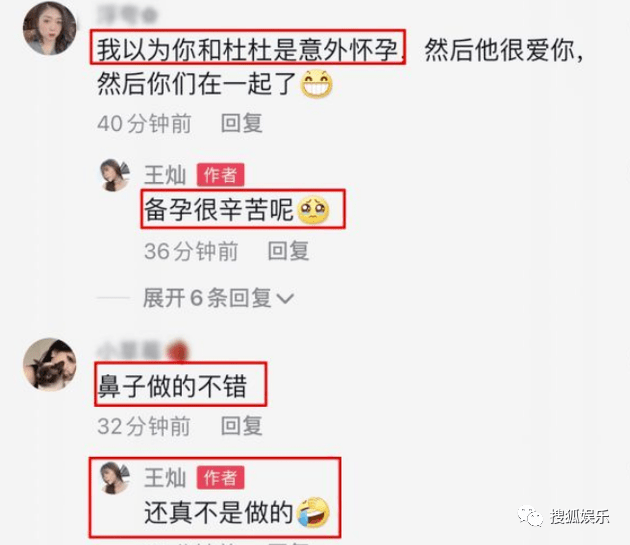Click the red 作者 badge in the first reply
The image size is (630, 545).
[220, 175]
